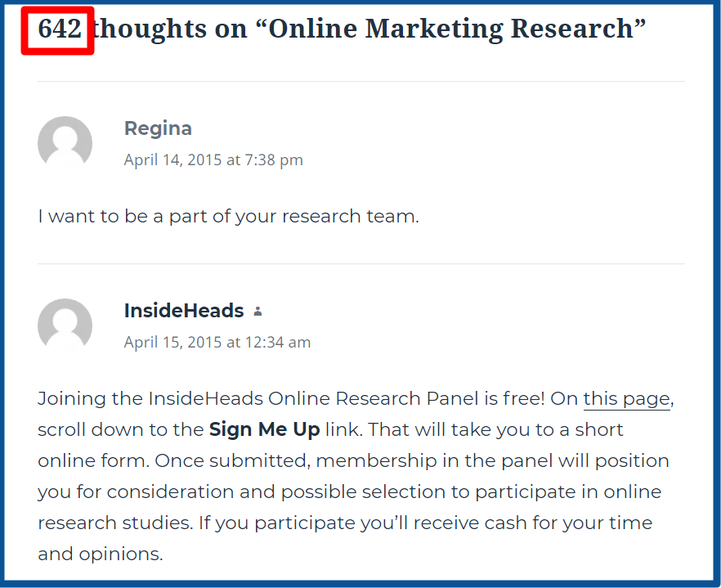Click the 'Online Marketing Research' heading text

[450, 29]
